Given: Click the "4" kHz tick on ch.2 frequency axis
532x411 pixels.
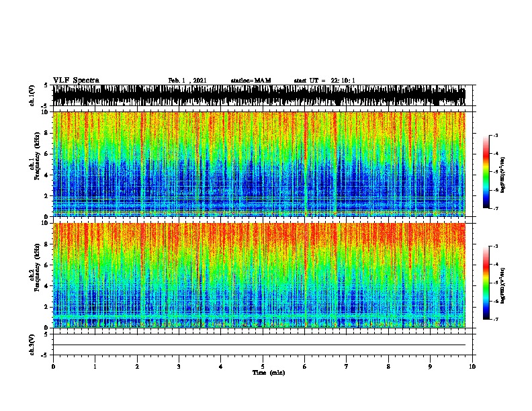Looking at the screenshot, I should (46, 286).
